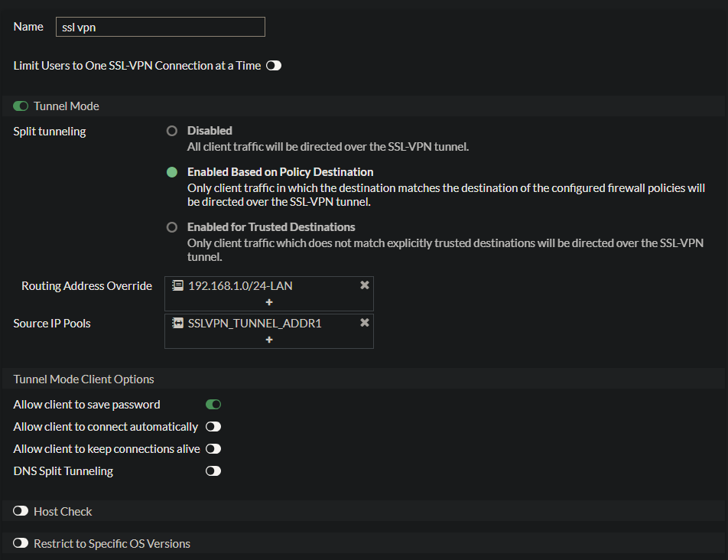Toggle Limit Users to One SSL-VPN Connection

(274, 66)
